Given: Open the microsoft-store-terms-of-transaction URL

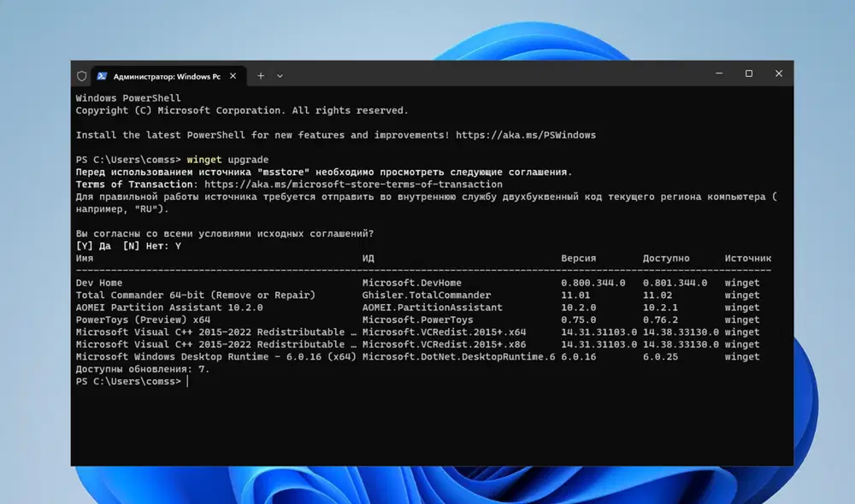Looking at the screenshot, I should click(x=353, y=185).
